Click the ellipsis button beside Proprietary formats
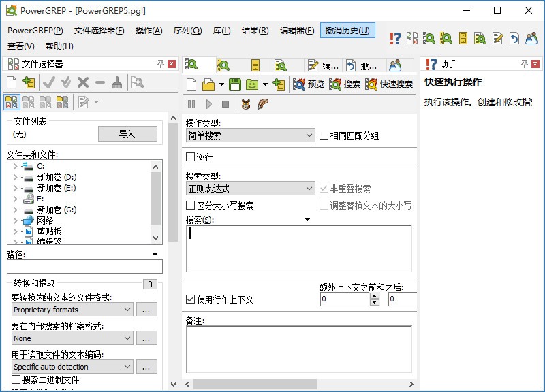Screen dimensions: 545x392 tap(146, 310)
